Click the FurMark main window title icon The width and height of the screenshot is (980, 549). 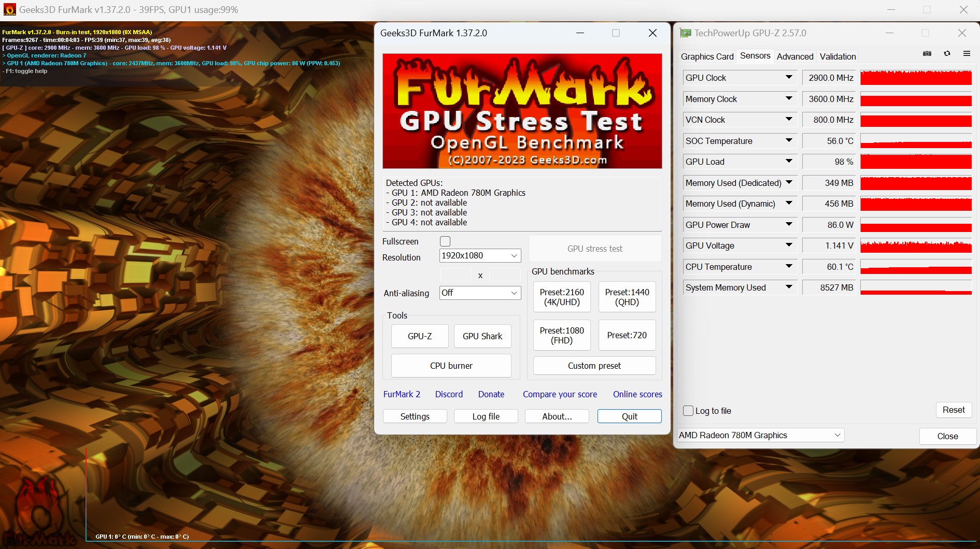(x=10, y=9)
